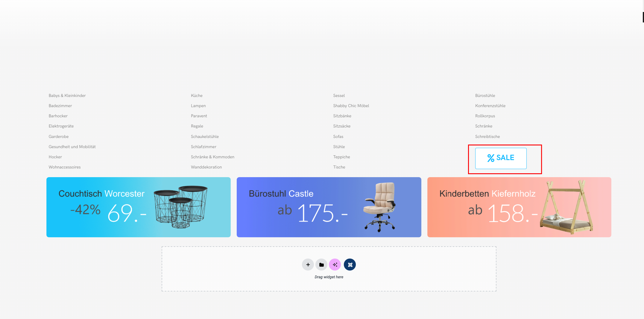Open Gesundheit und Mobilität link
The image size is (644, 319).
[x=72, y=147]
